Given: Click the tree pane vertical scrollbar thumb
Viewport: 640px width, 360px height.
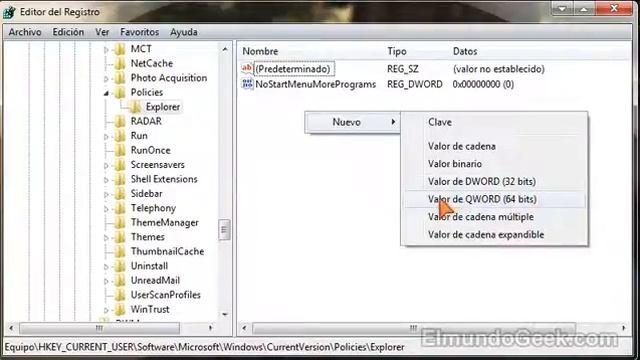Looking at the screenshot, I should point(224,230).
